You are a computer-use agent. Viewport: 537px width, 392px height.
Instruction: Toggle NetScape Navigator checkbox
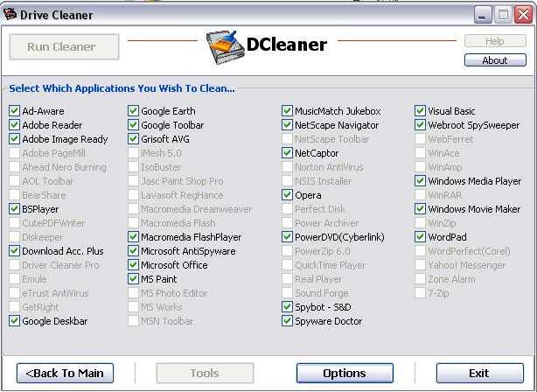point(287,125)
